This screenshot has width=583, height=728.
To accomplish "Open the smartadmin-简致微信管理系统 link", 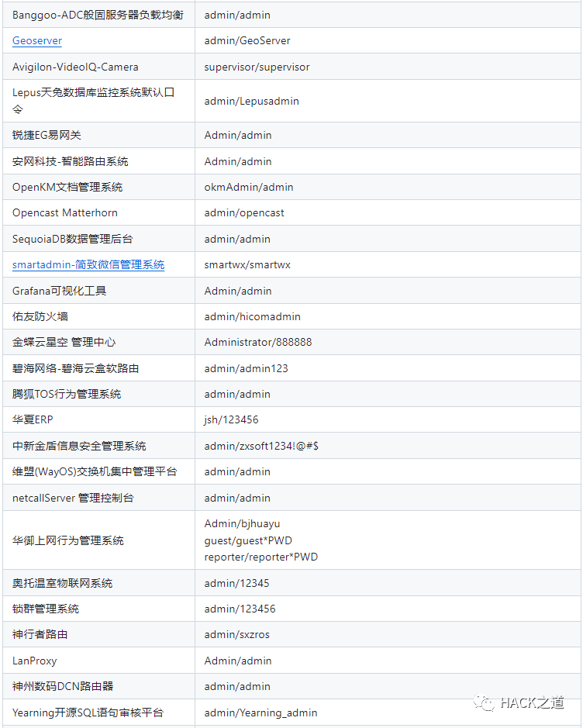I will 88,264.
